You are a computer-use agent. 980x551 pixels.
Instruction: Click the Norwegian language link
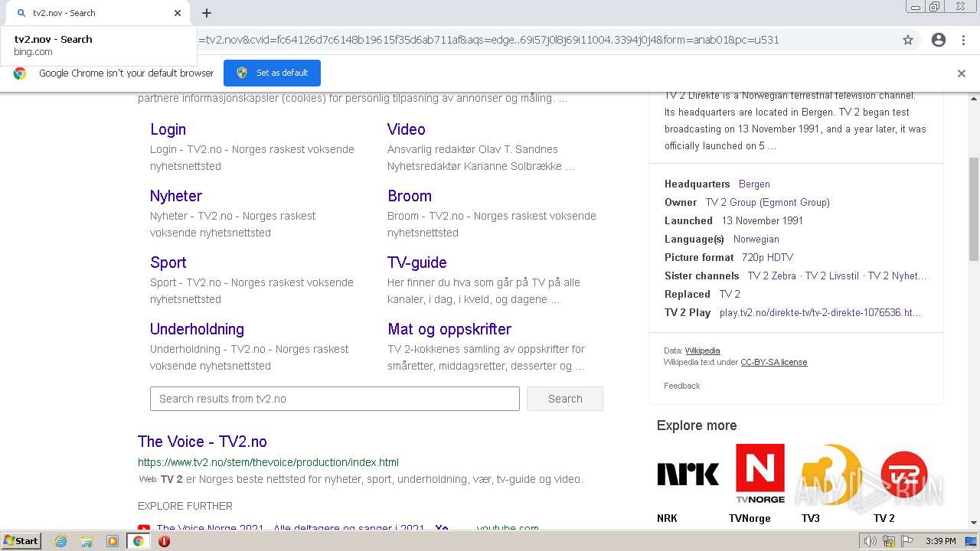[x=756, y=239]
